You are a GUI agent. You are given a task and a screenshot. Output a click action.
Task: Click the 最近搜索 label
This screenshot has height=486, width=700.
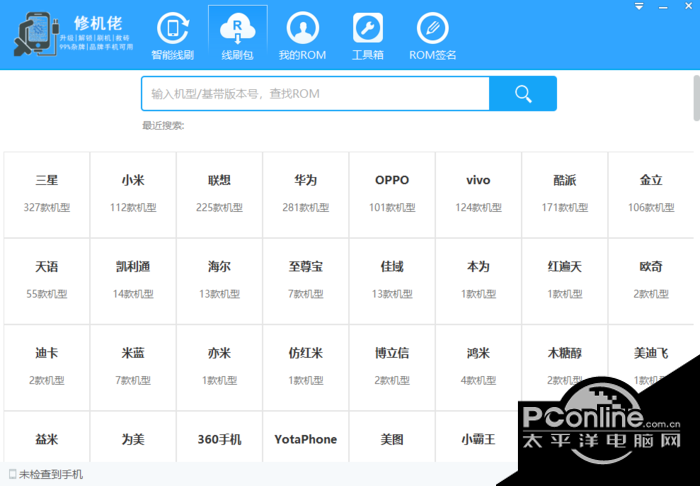(x=163, y=126)
